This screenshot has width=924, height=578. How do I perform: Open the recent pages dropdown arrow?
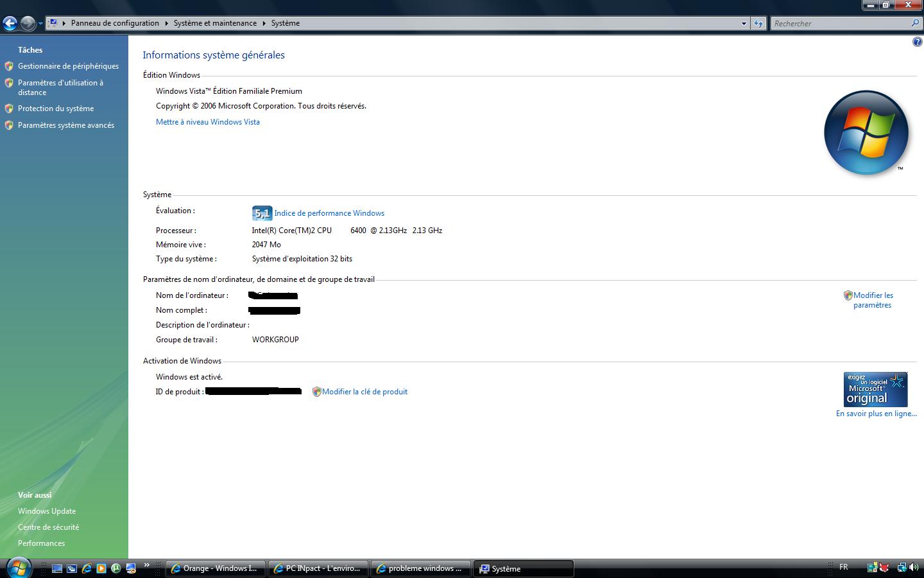(x=40, y=24)
